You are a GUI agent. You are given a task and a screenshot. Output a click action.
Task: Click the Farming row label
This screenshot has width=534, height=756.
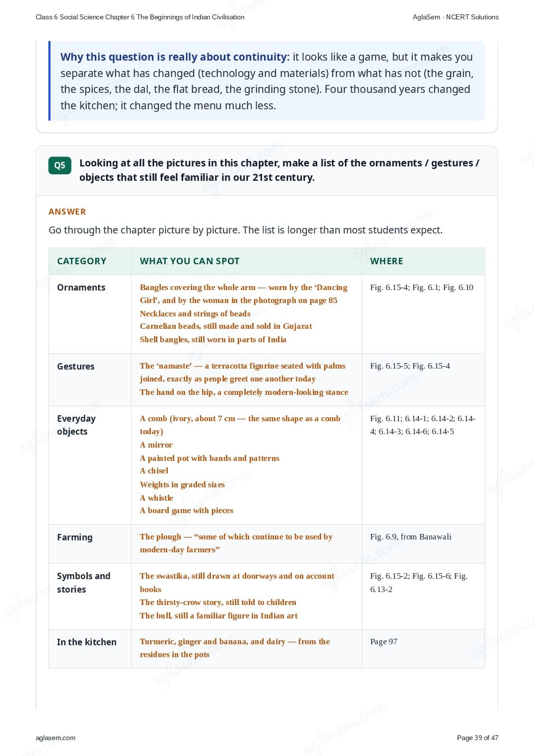point(75,537)
